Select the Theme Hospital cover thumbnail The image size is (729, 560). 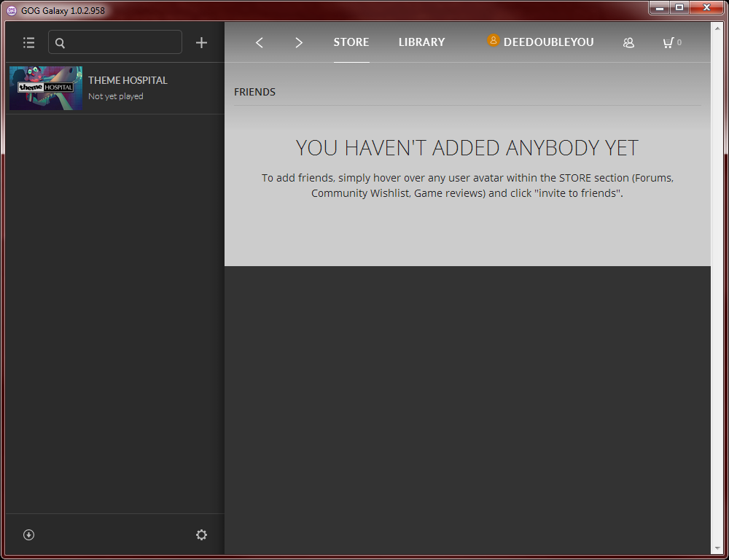click(46, 88)
